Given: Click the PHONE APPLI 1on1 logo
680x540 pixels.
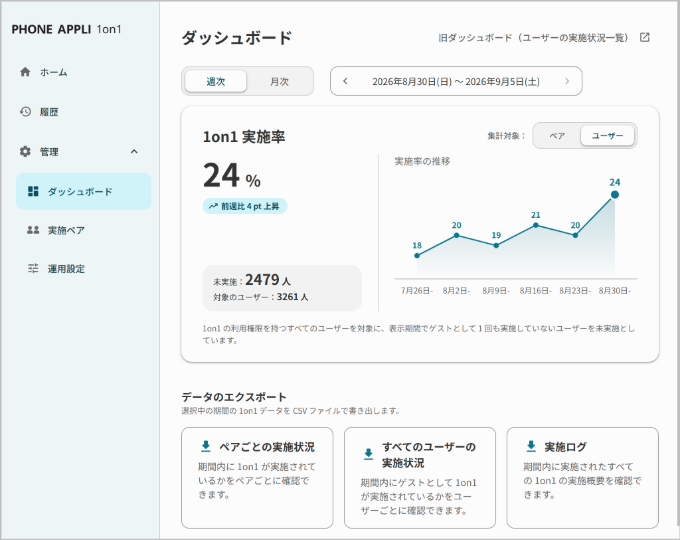Looking at the screenshot, I should point(66,29).
